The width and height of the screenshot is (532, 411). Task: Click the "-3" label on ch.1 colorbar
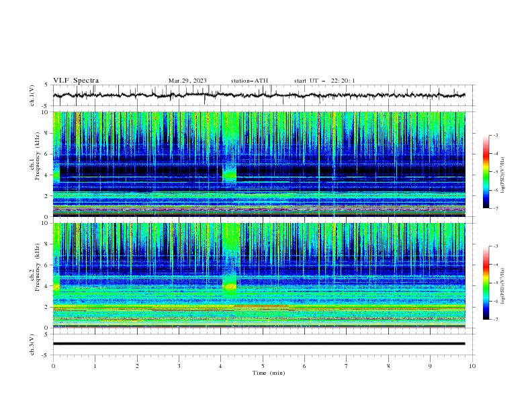coord(495,135)
